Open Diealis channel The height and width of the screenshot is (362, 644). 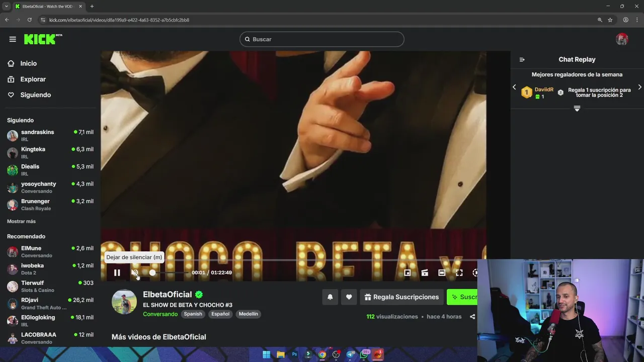coord(50,170)
